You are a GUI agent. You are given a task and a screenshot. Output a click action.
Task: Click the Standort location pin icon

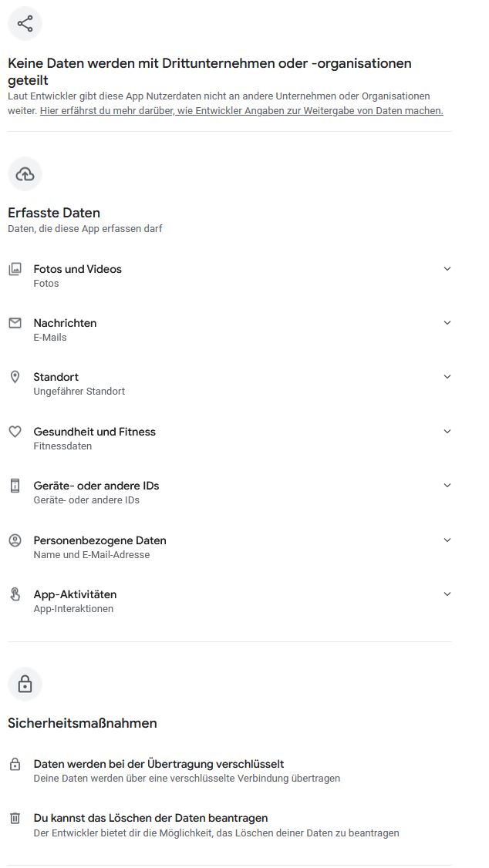pos(15,377)
